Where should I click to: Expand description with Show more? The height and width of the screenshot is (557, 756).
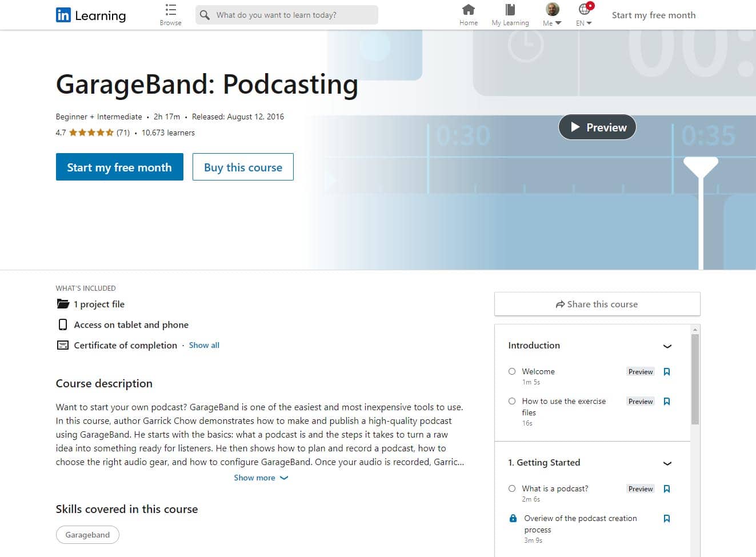(x=261, y=478)
